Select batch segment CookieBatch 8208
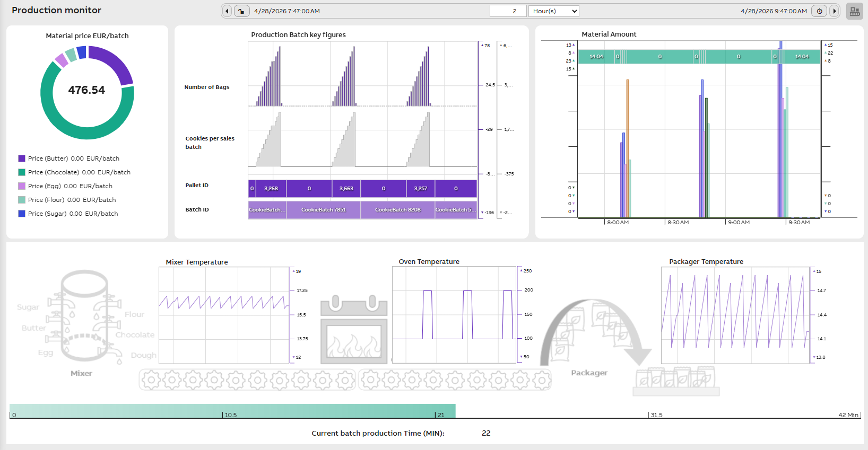Viewport: 868px width, 450px height. tap(398, 210)
